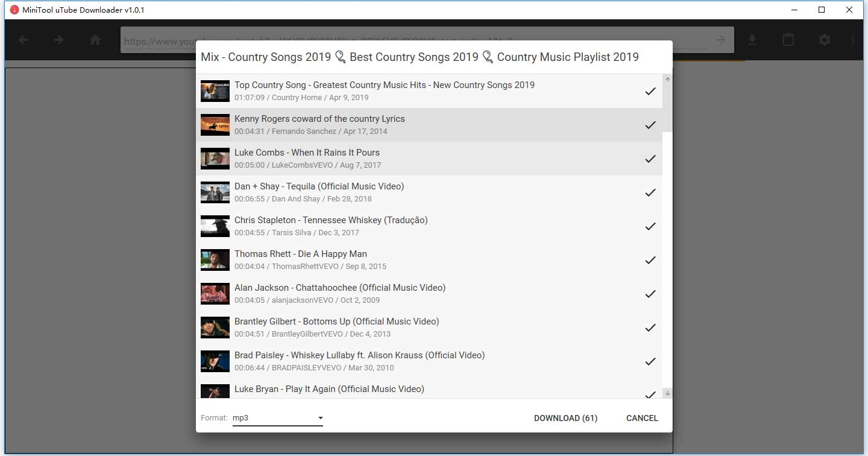
Task: Click thumbnail of Alan Jackson Chattahoochee
Action: 215,294
